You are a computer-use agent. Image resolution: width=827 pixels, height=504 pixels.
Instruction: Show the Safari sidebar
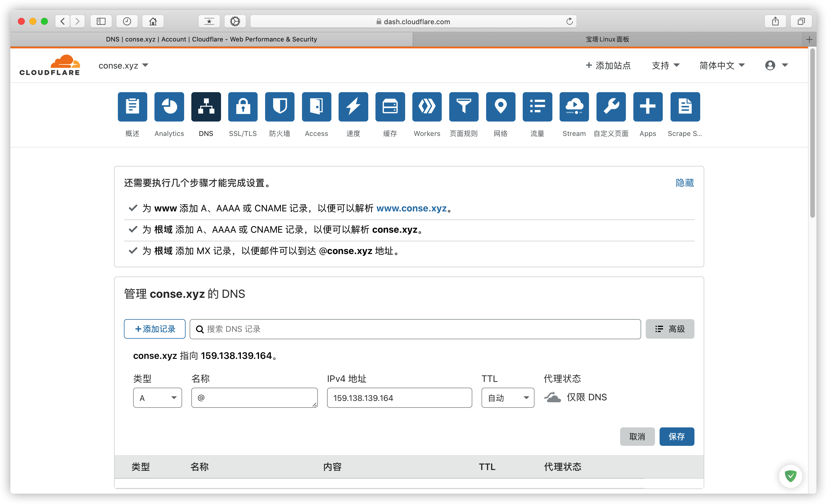(101, 22)
